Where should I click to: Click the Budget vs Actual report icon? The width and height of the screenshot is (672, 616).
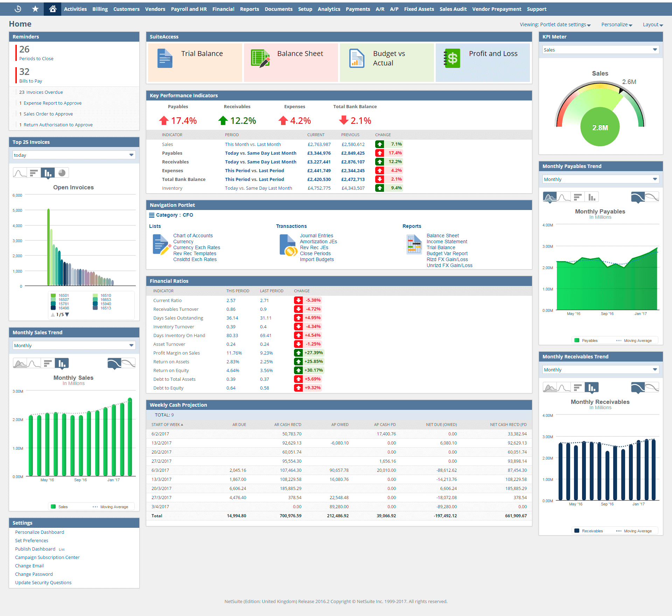pyautogui.click(x=357, y=58)
